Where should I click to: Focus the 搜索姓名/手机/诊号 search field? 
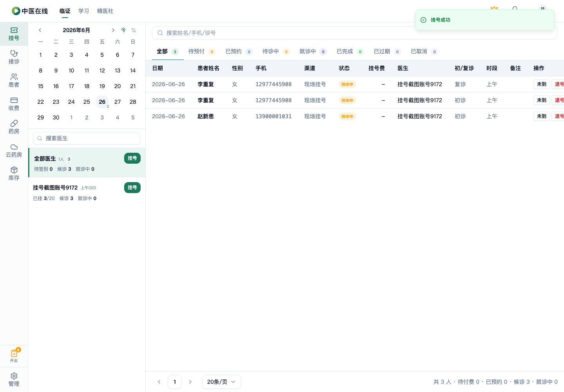coord(355,33)
